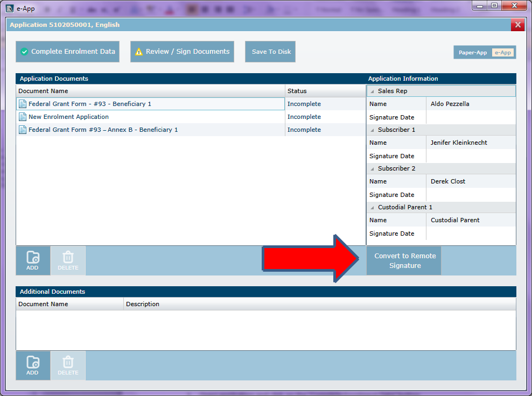Collapse the Custodial Parent 1 section
Screen dimensions: 532x396
[372, 208]
